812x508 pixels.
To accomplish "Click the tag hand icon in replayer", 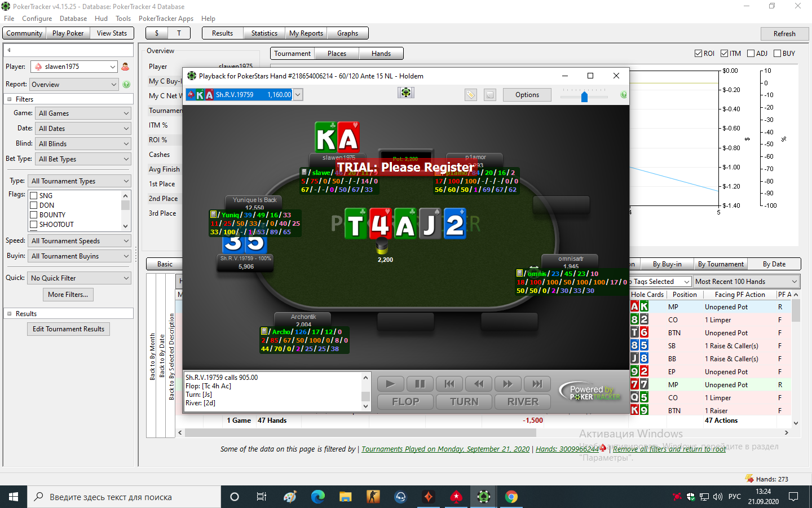I will tap(471, 95).
